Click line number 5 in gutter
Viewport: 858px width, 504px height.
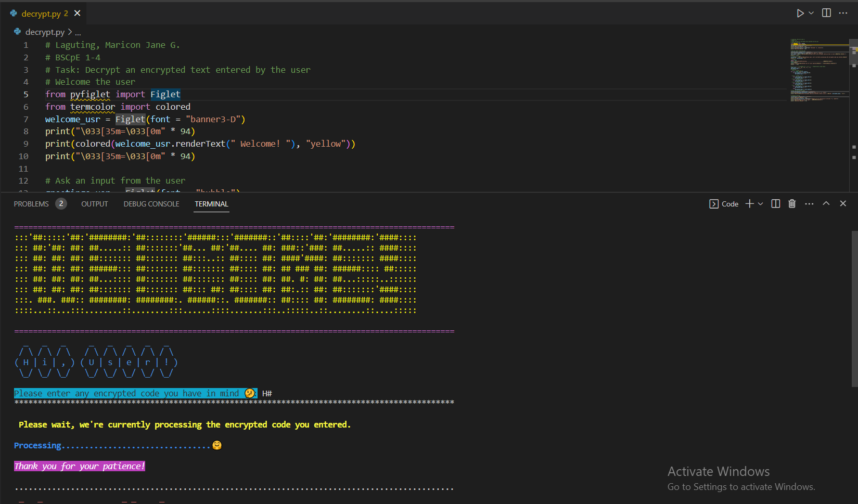25,94
